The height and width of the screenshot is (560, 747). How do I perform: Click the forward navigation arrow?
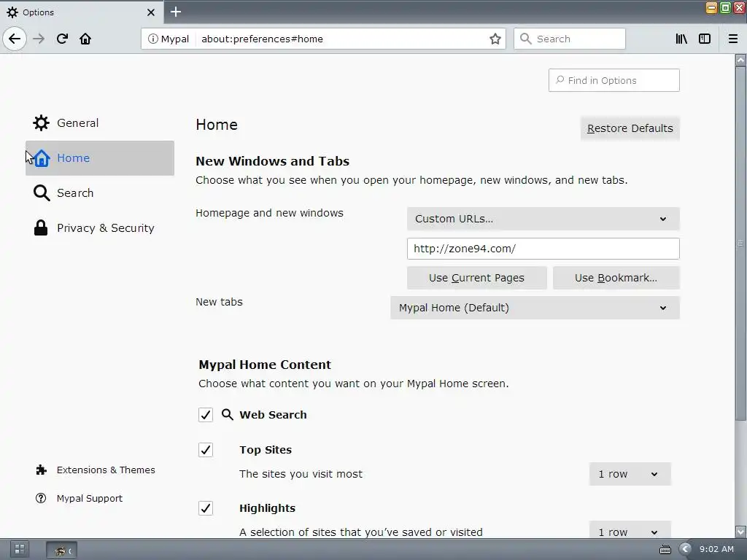39,39
